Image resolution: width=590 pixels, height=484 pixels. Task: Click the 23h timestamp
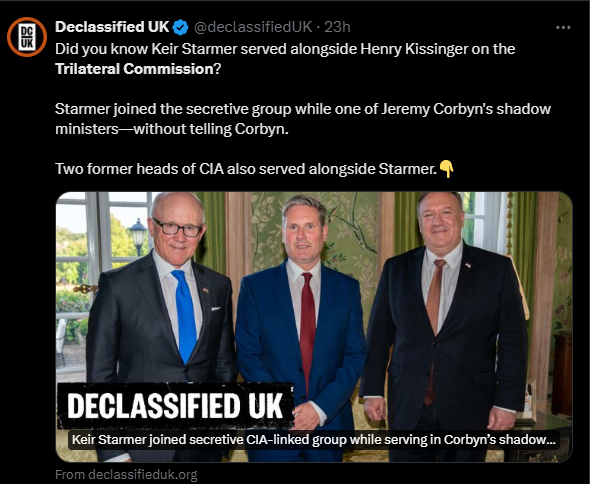[337, 27]
